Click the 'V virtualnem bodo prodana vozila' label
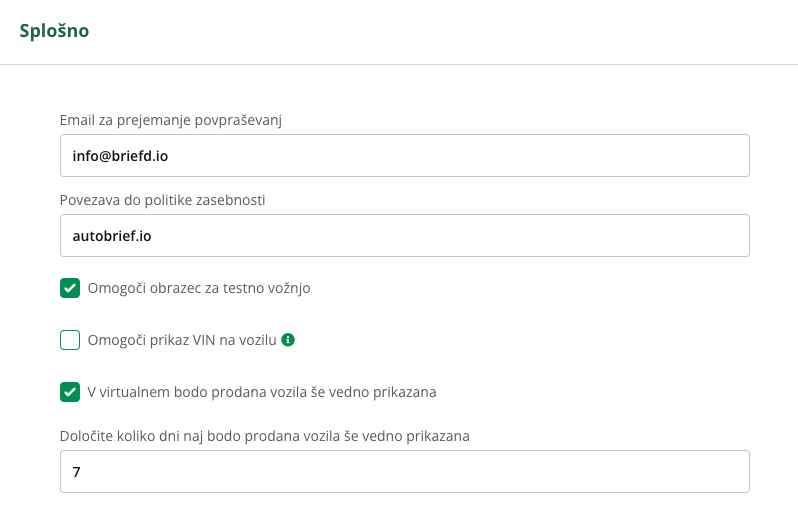The image size is (798, 529). pos(262,392)
